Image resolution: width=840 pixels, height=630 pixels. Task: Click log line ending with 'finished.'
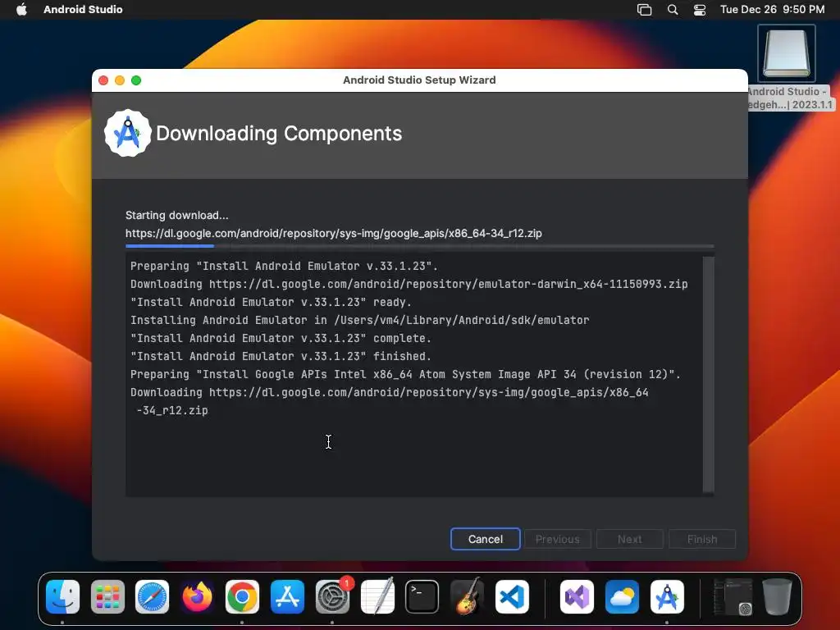tap(281, 356)
